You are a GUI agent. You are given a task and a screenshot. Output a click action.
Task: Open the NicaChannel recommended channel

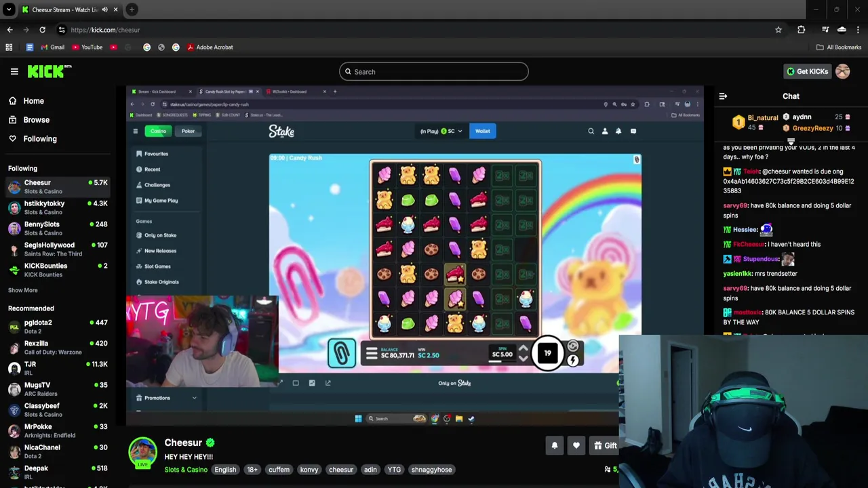point(58,451)
